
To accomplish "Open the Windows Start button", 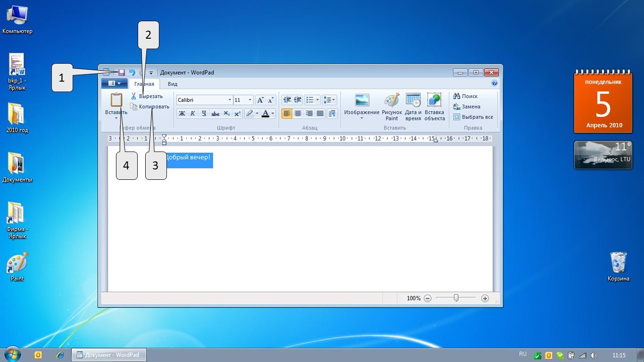I will [12, 354].
